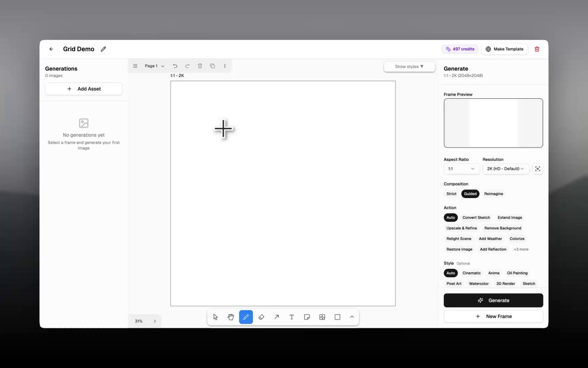This screenshot has height=368, width=588.
Task: Click the Frame Preview thumbnail
Action: (x=493, y=123)
